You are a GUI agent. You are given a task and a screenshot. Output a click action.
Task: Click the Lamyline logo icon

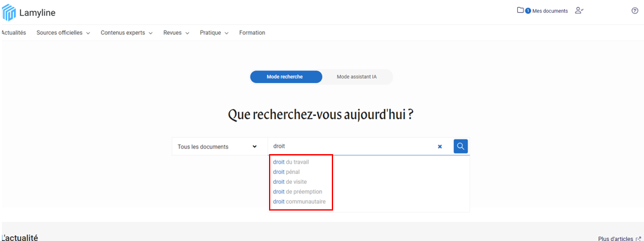tap(9, 13)
